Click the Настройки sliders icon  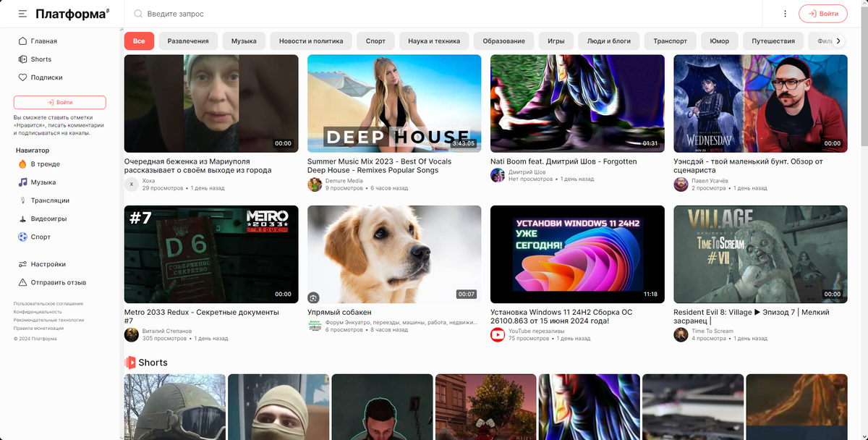pyautogui.click(x=23, y=264)
